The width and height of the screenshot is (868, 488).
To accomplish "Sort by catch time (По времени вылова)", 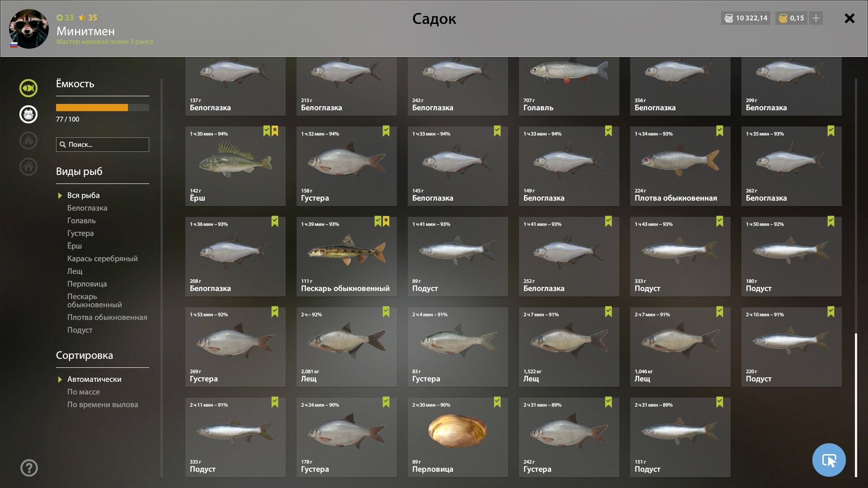I will (x=103, y=404).
